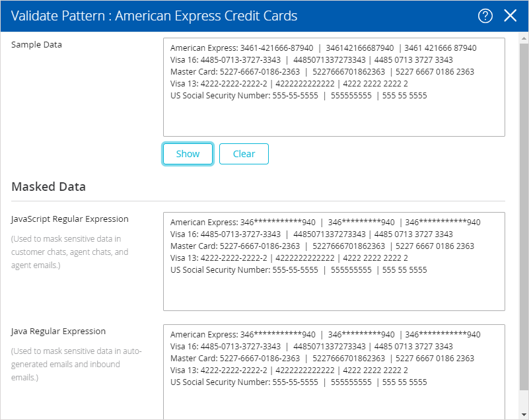Click the dialog title American Express Credit Cards
The height and width of the screenshot is (420, 529).
click(x=206, y=16)
